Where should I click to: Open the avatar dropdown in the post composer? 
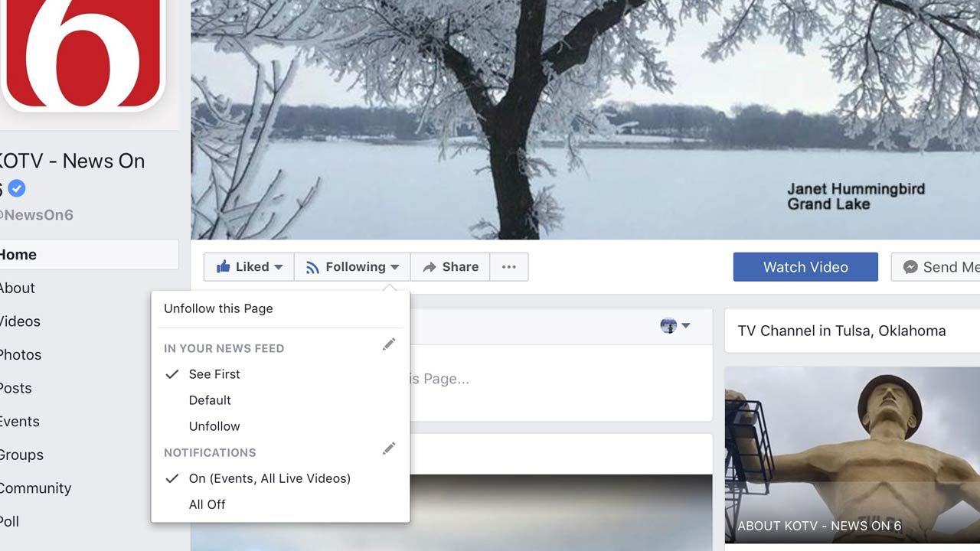[x=674, y=325]
